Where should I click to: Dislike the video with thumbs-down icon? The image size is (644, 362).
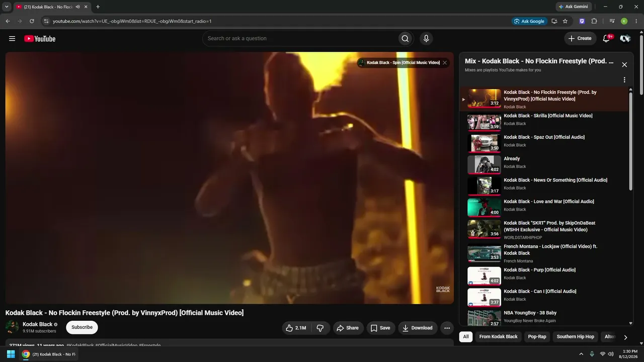(x=320, y=328)
